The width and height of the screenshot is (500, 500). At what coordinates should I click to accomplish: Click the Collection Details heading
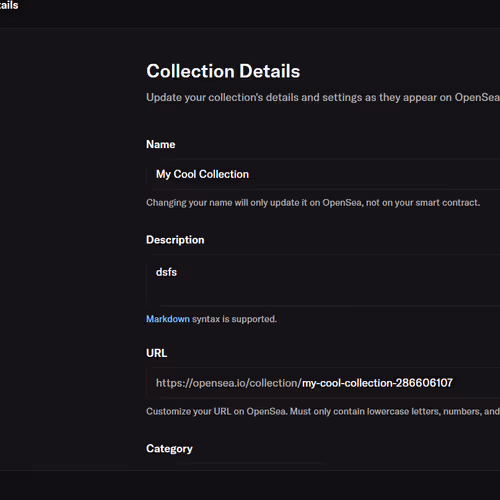223,71
